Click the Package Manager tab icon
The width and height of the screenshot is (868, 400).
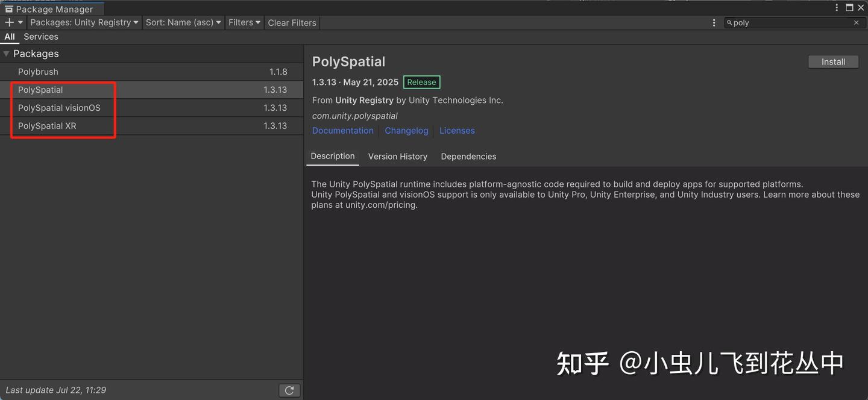9,9
